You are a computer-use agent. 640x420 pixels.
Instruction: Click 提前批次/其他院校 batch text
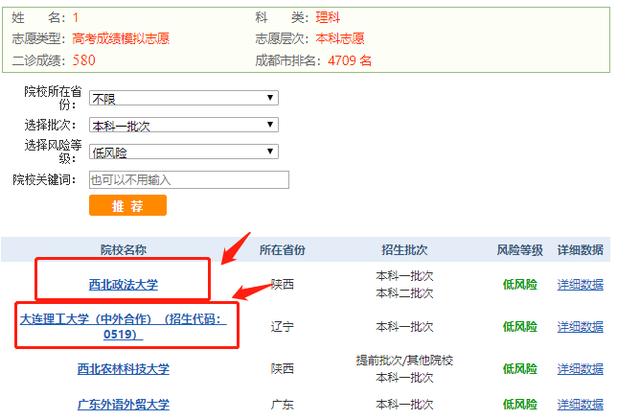click(x=404, y=360)
